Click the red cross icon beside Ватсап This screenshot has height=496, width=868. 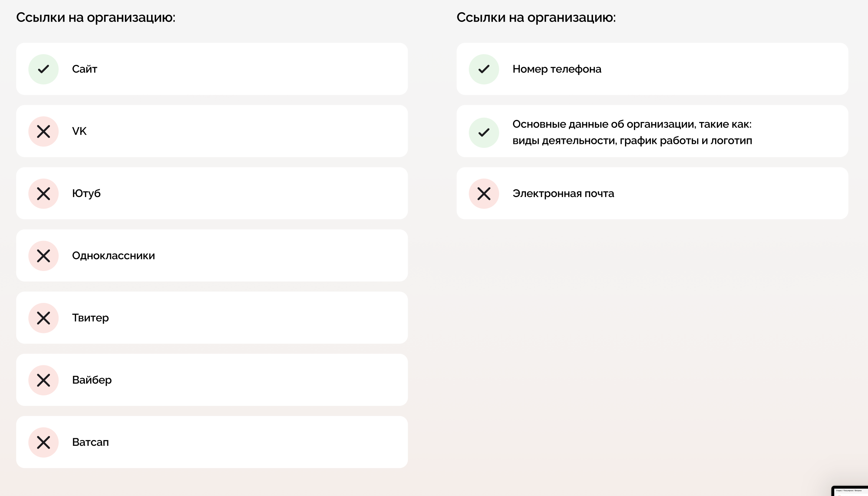43,443
